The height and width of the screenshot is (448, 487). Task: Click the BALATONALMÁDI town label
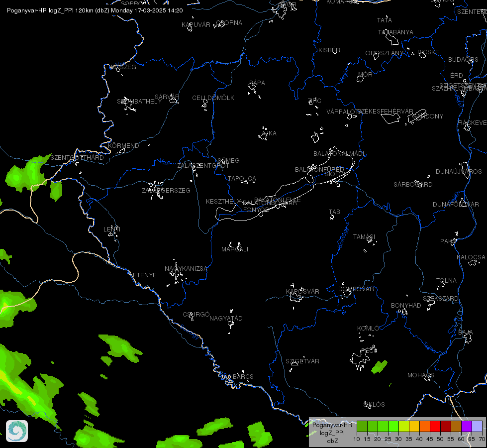(339, 154)
